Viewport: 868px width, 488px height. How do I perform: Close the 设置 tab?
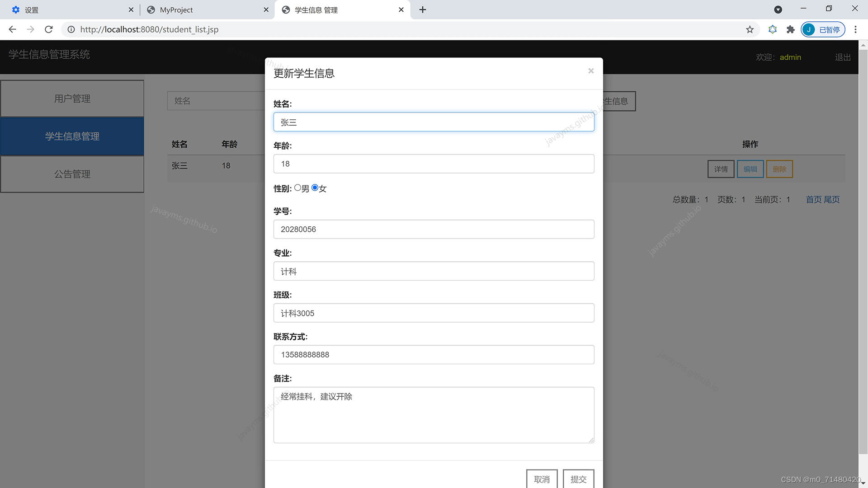[x=131, y=9]
